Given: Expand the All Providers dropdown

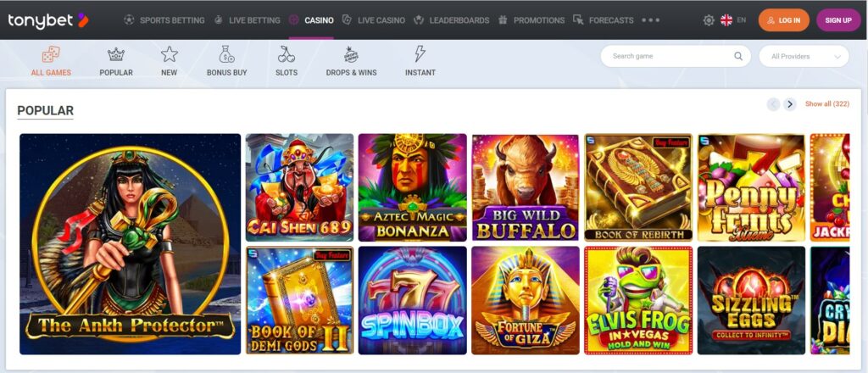Looking at the screenshot, I should click(804, 57).
